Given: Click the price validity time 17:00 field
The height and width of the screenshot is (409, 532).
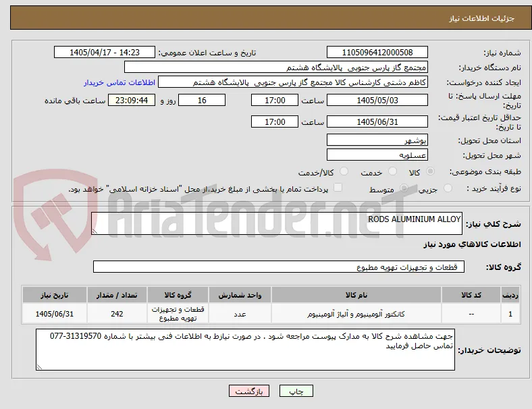Looking at the screenshot, I should [275, 121].
